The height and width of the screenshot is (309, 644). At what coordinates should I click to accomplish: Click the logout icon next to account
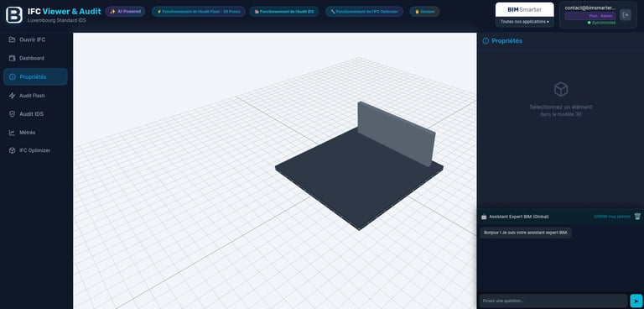(x=626, y=15)
